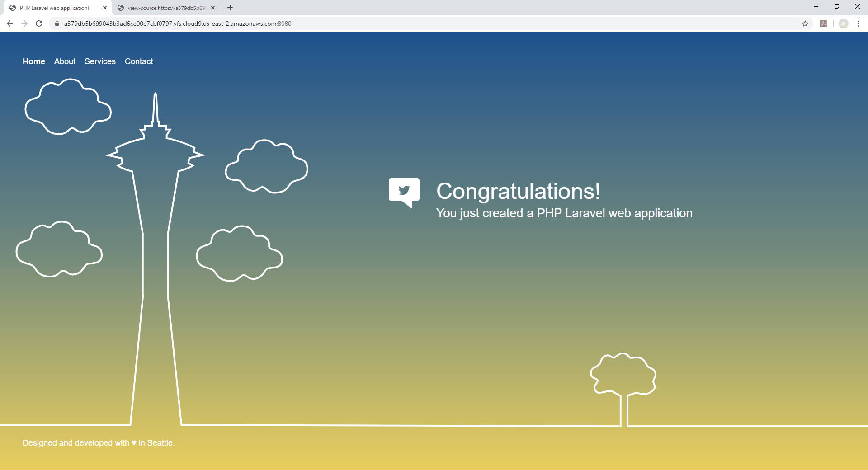Minimize the browser window

point(816,6)
